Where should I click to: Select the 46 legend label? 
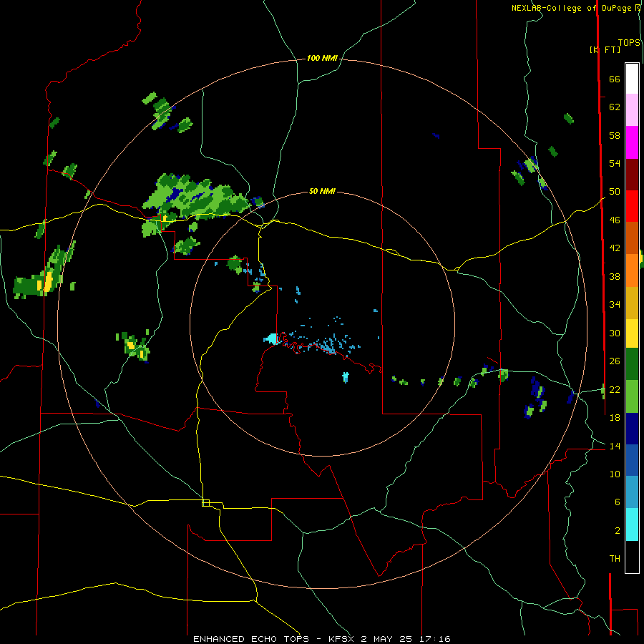[615, 220]
